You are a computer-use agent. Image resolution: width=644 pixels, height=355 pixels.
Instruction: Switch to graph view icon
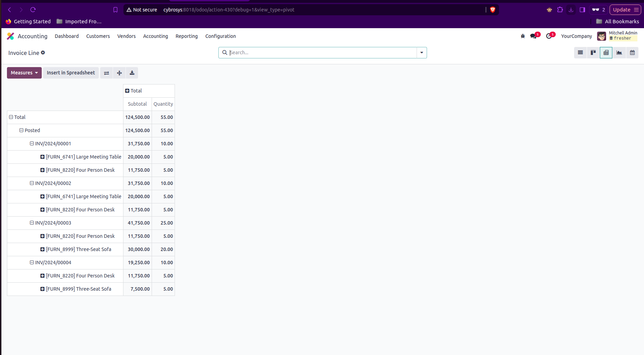pyautogui.click(x=619, y=53)
